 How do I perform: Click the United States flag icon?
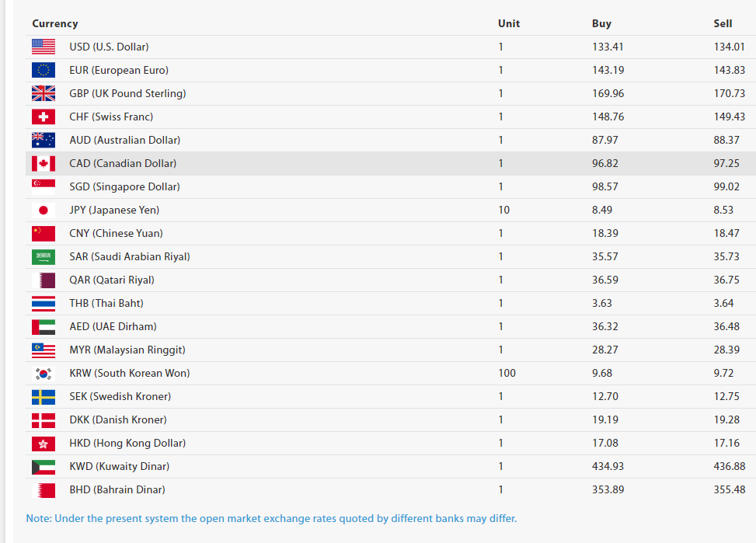tap(44, 47)
